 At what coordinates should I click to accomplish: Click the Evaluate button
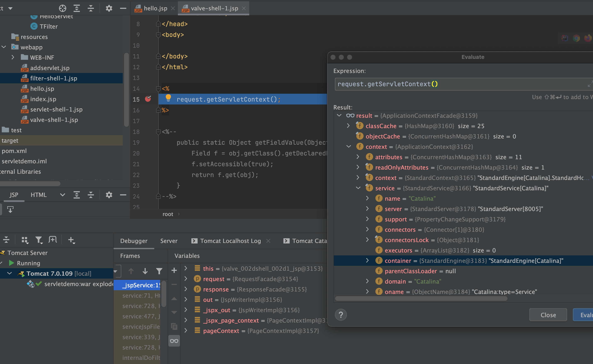[583, 315]
